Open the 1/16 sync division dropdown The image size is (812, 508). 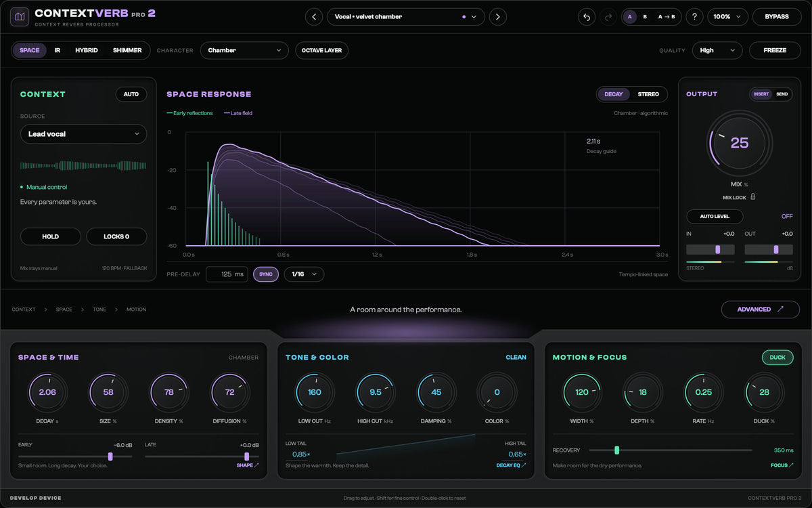pyautogui.click(x=304, y=274)
